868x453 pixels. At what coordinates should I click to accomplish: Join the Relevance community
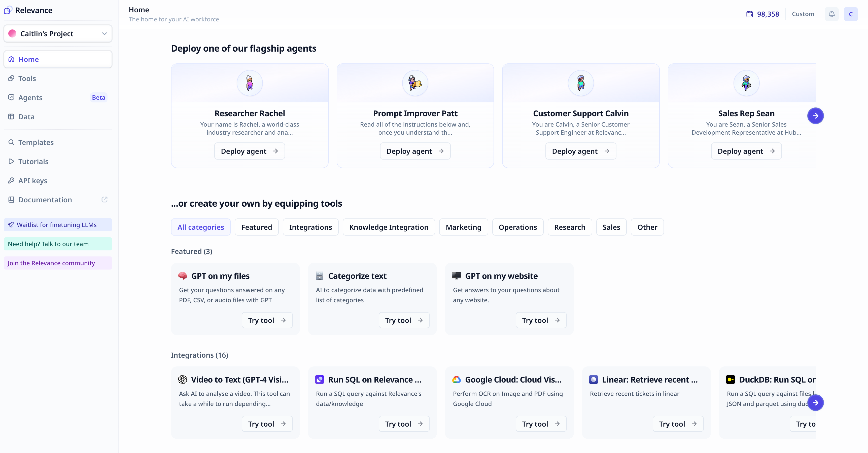click(51, 263)
